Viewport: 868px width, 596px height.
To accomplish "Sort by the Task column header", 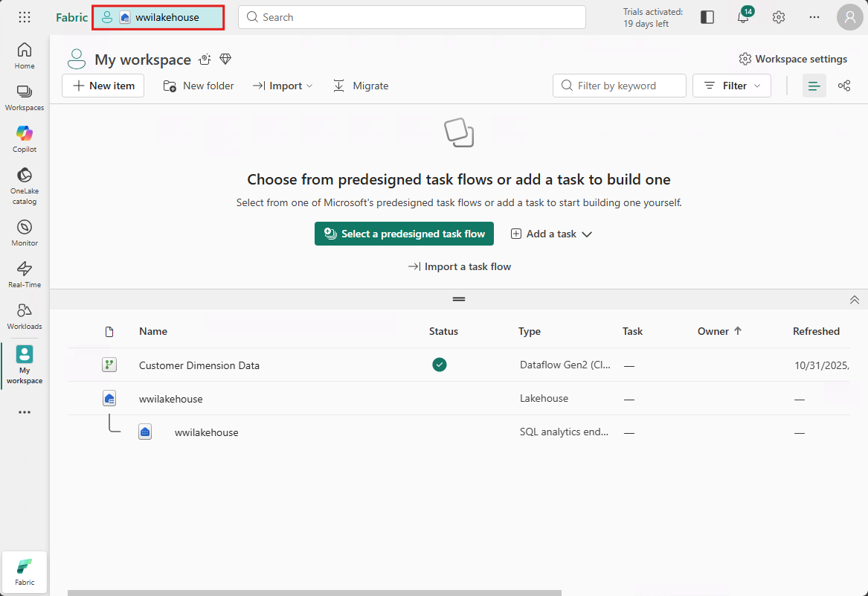I will tap(632, 331).
